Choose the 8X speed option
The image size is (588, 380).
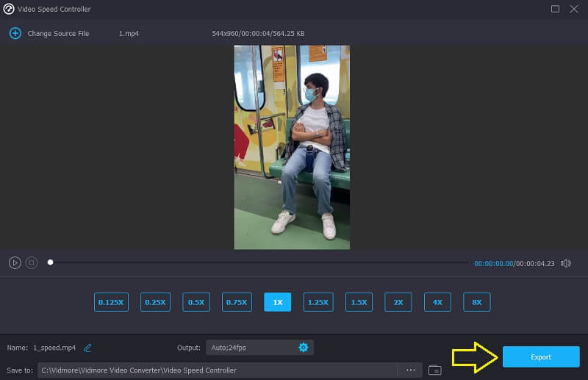point(476,302)
